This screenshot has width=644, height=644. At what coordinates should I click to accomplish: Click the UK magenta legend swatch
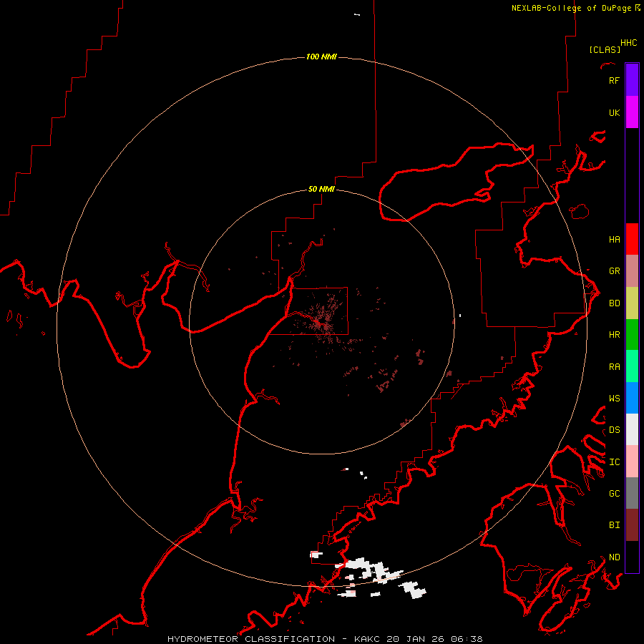click(632, 112)
